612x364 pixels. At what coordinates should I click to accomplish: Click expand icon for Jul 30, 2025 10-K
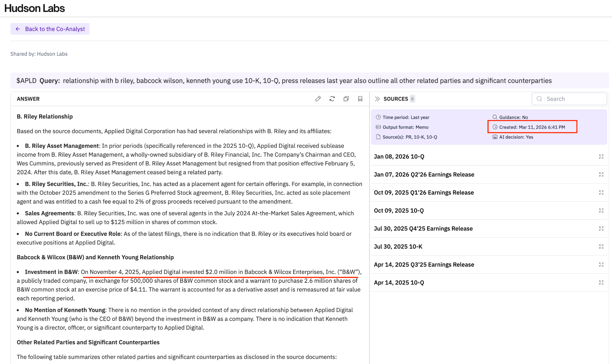pos(601,246)
